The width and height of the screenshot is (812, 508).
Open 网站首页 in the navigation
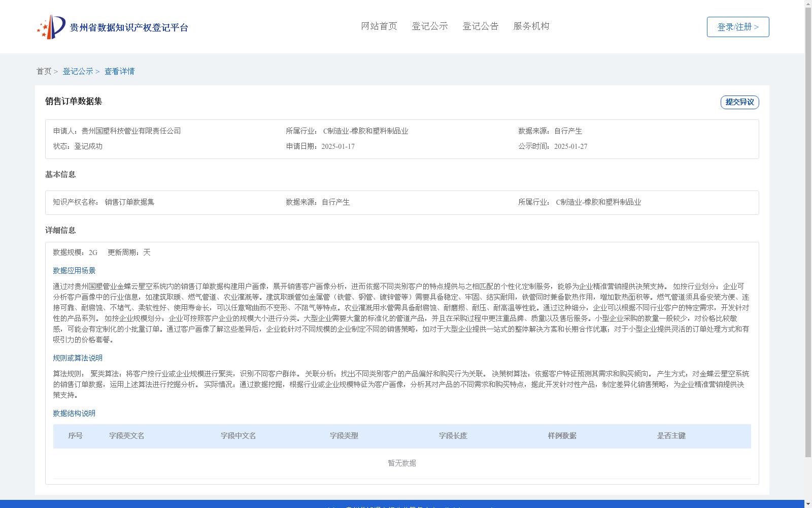click(x=379, y=26)
